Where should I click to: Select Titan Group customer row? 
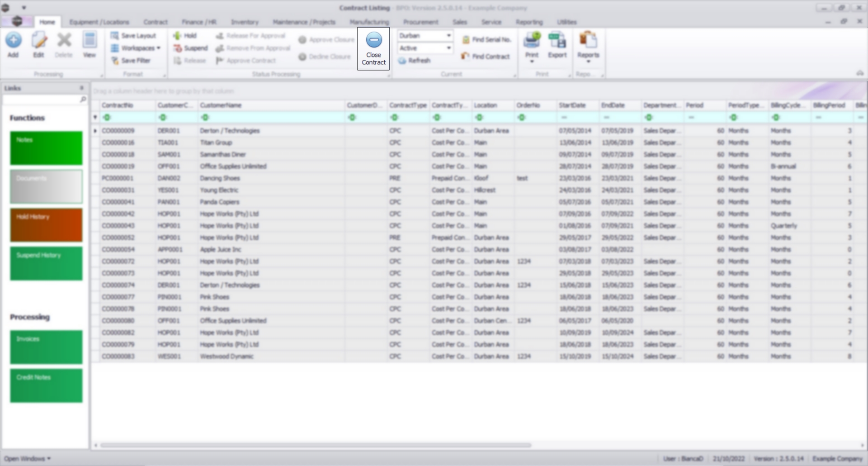(479, 143)
